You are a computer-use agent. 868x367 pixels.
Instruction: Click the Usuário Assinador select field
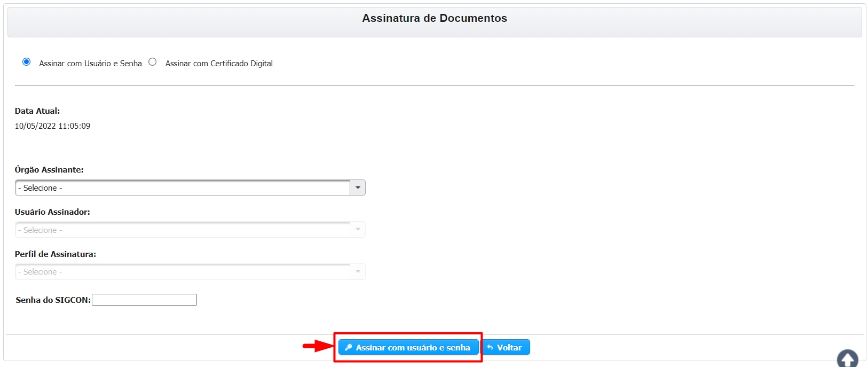(x=182, y=230)
